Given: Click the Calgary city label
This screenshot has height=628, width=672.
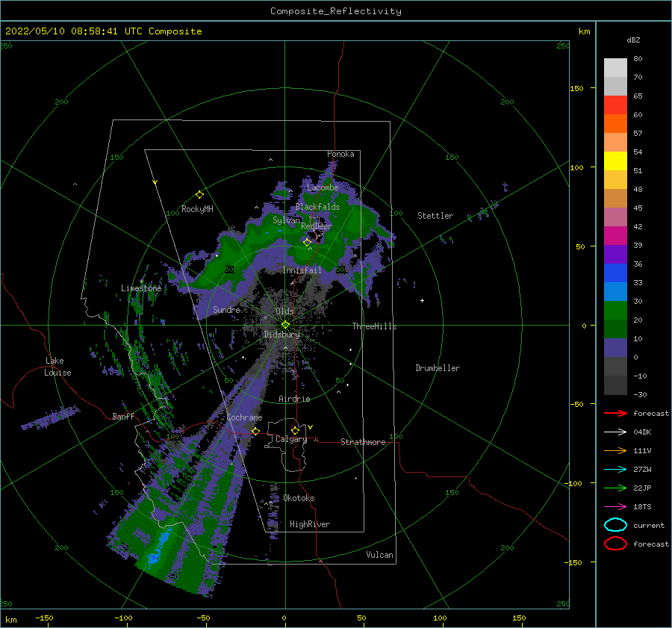Looking at the screenshot, I should tap(291, 439).
